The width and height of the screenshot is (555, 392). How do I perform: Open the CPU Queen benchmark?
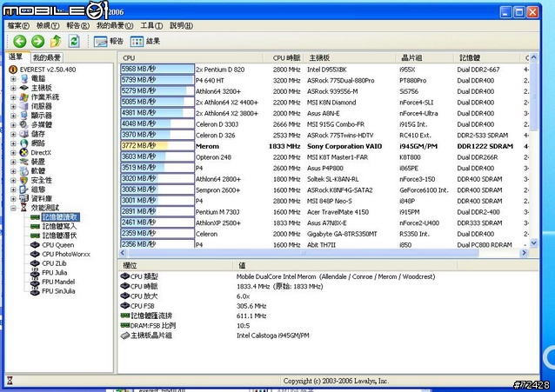pyautogui.click(x=52, y=245)
